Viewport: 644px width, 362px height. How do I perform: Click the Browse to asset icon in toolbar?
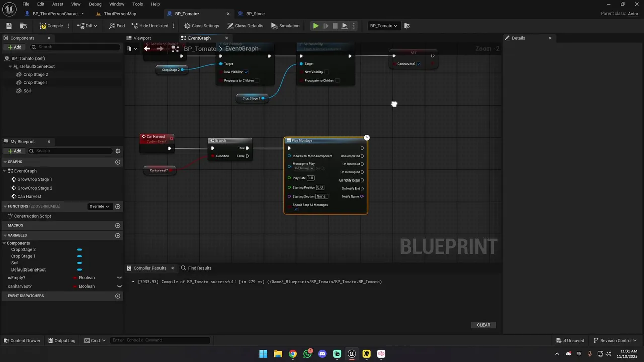(x=23, y=26)
